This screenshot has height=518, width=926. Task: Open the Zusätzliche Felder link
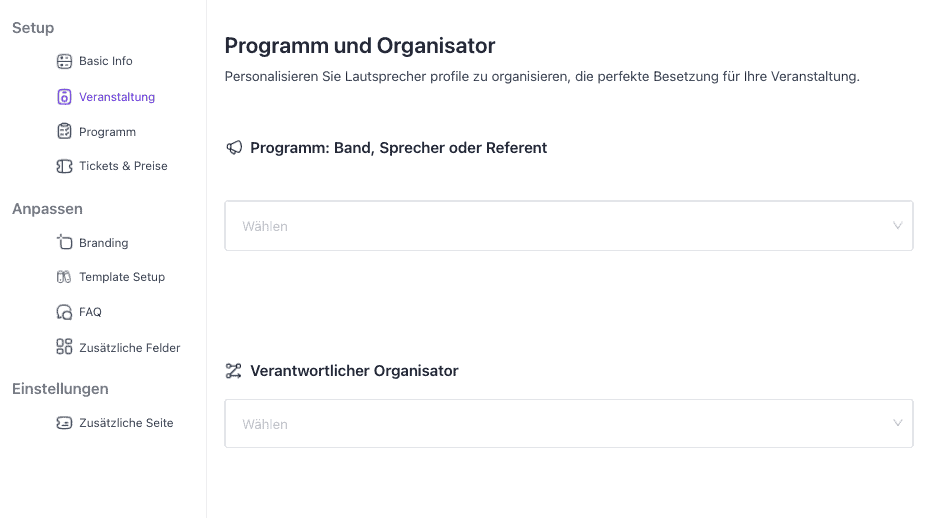[130, 348]
